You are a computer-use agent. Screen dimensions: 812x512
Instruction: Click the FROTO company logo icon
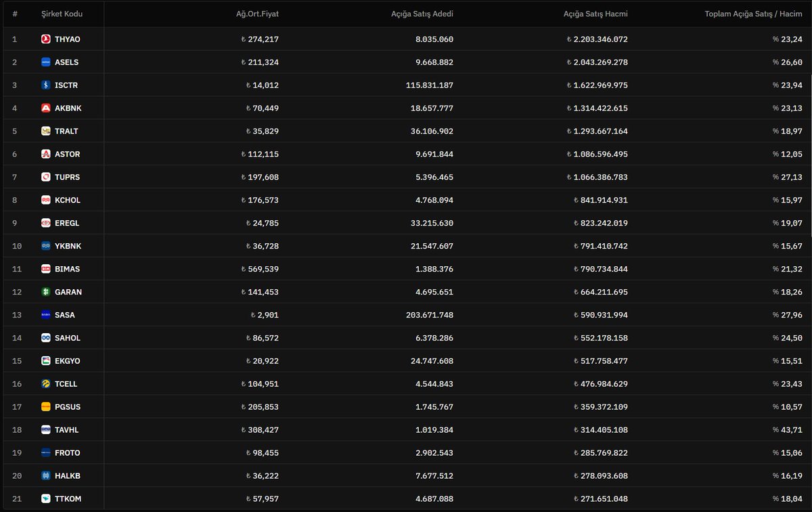coord(46,453)
